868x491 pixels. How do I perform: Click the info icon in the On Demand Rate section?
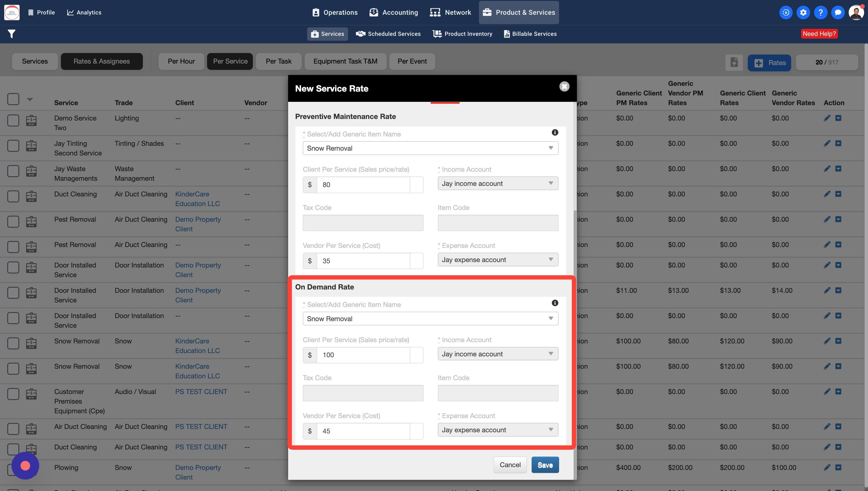click(555, 303)
